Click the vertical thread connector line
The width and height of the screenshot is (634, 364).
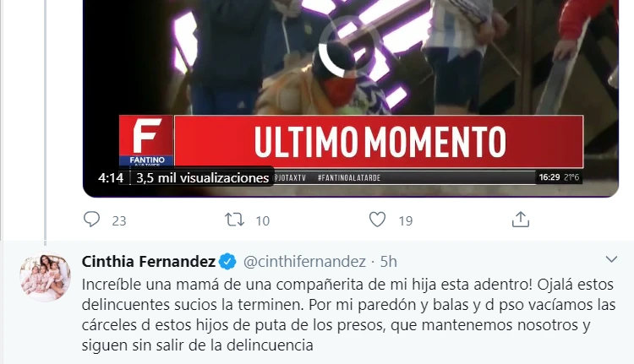pyautogui.click(x=46, y=122)
